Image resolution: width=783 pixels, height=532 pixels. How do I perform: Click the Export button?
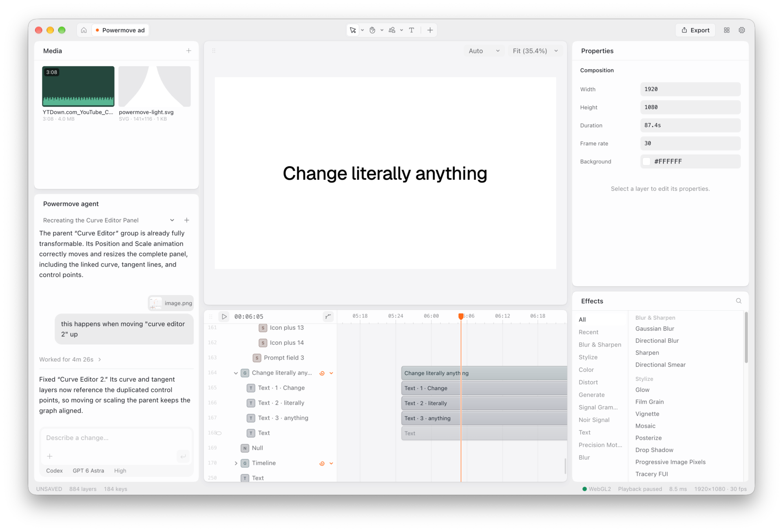[x=695, y=30]
